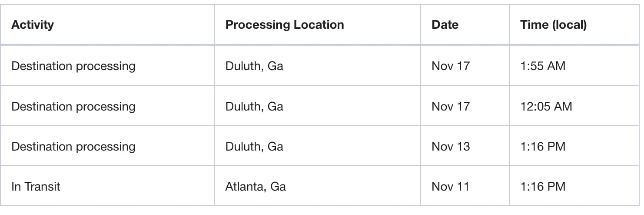Click the In Transit activity cell
The height and width of the screenshot is (215, 644).
[x=36, y=186]
